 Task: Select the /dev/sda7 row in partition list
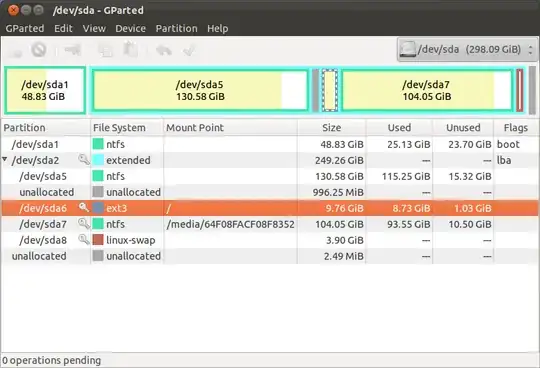[270, 224]
